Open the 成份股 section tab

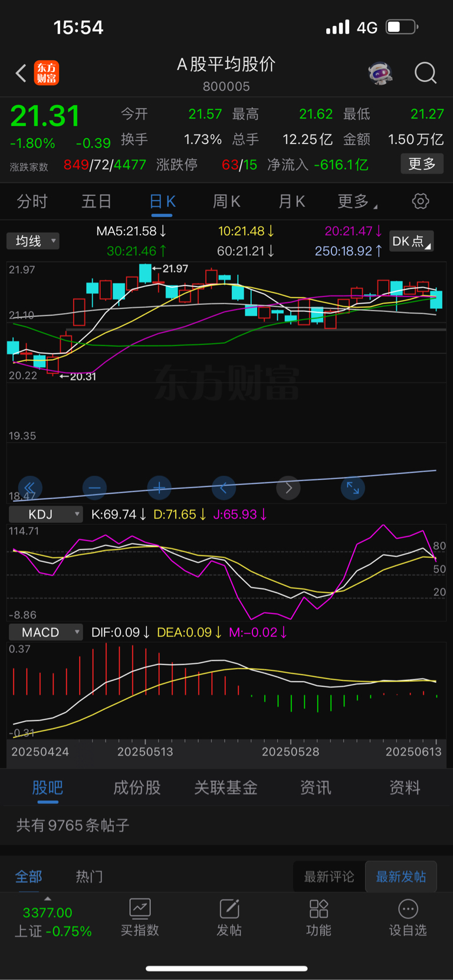pos(137,788)
